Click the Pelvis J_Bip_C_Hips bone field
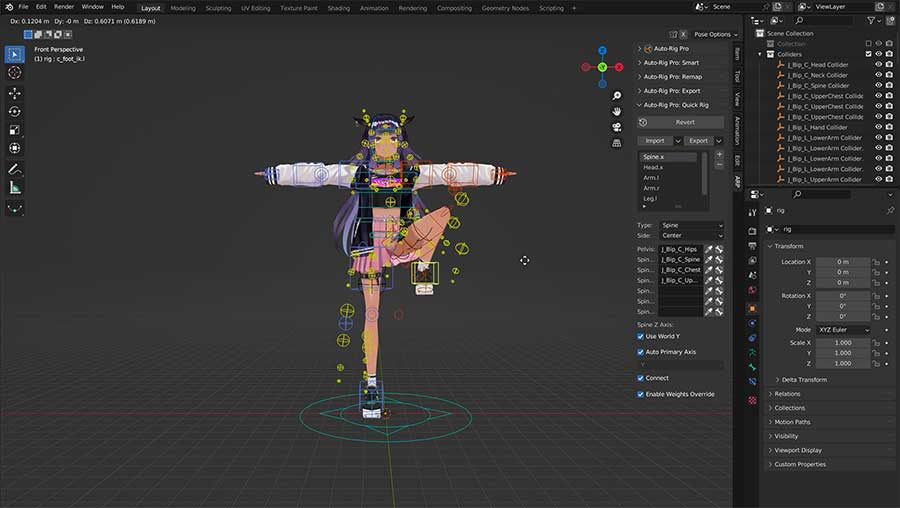The image size is (900, 508). 681,249
